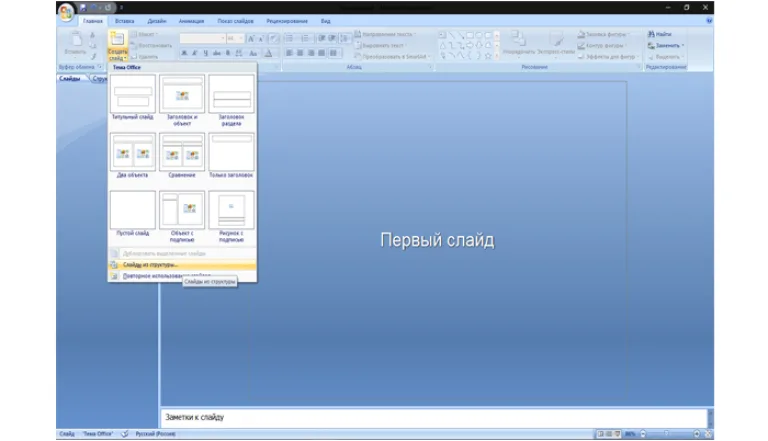Click the blue help icon
Image resolution: width=768 pixels, height=441 pixels.
709,21
